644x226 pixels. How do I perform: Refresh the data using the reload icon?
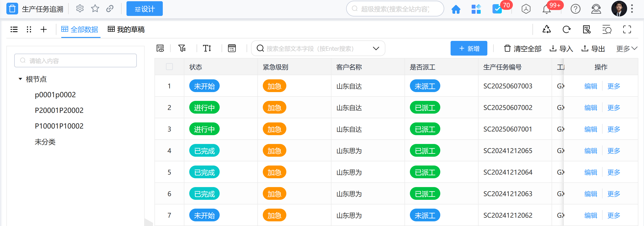(x=567, y=29)
